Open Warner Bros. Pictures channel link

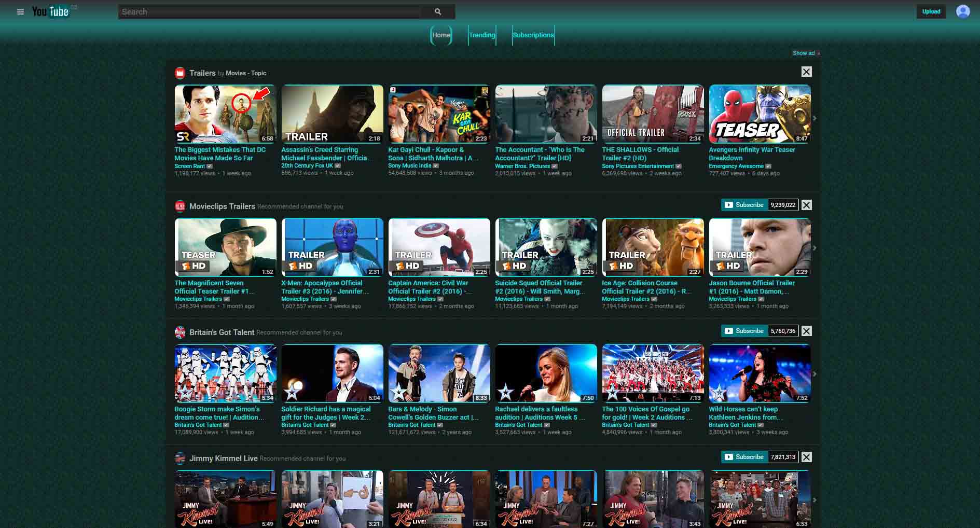[522, 166]
